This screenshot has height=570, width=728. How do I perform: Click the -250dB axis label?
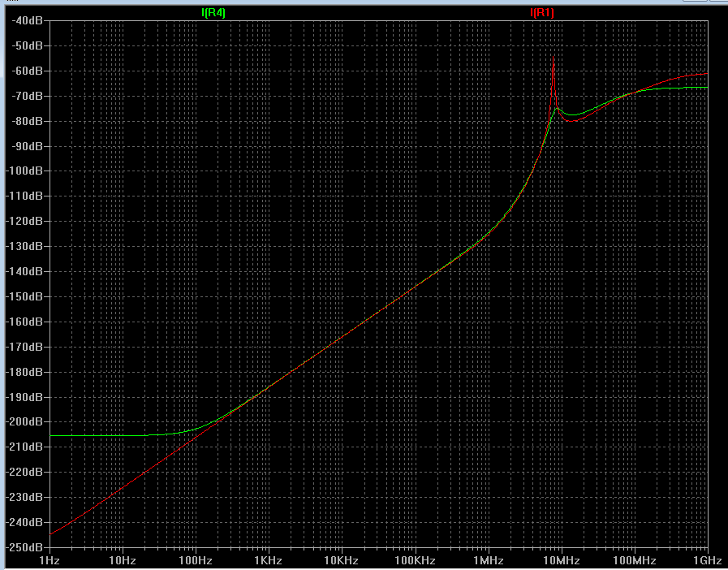(x=24, y=547)
